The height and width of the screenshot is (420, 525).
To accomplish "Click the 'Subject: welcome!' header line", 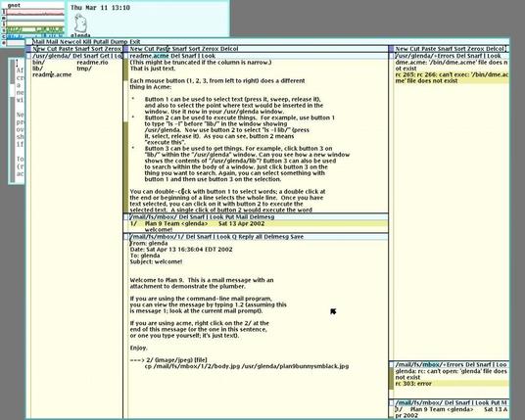I will click(156, 261).
